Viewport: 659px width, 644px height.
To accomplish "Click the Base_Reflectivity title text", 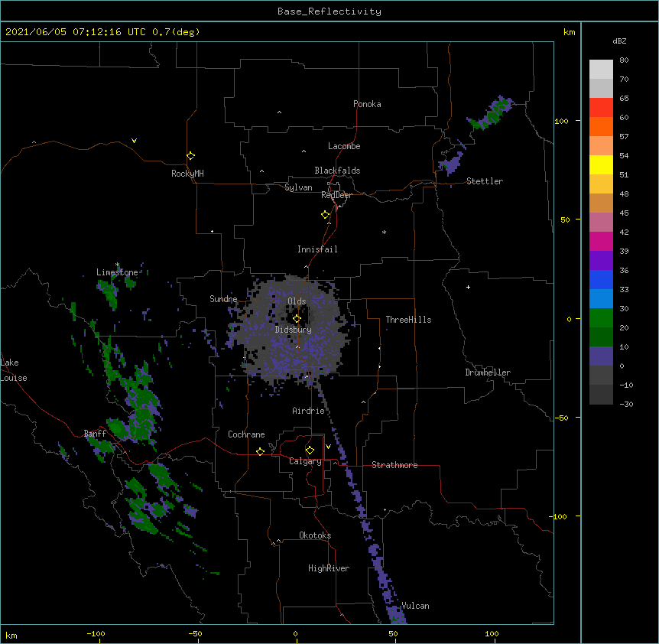I will 329,11.
